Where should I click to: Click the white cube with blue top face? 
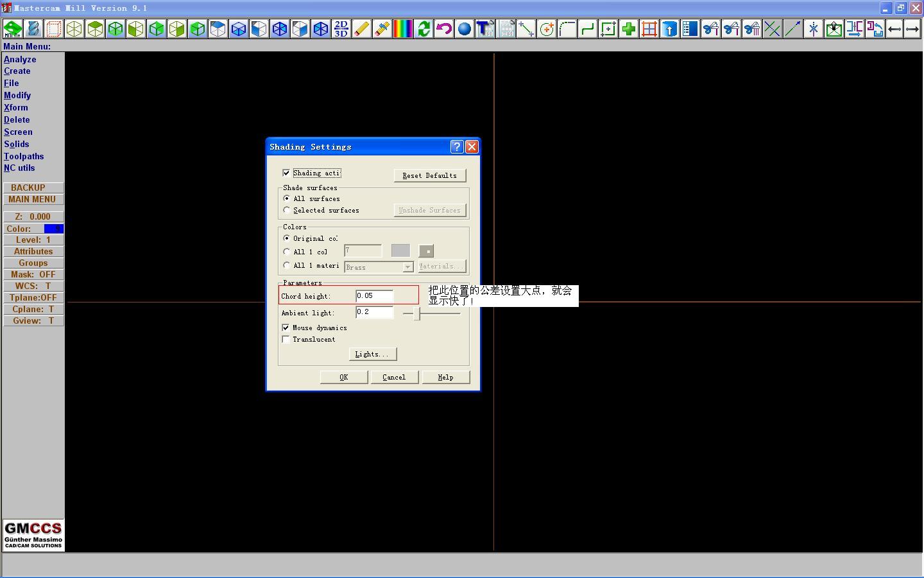tap(218, 29)
